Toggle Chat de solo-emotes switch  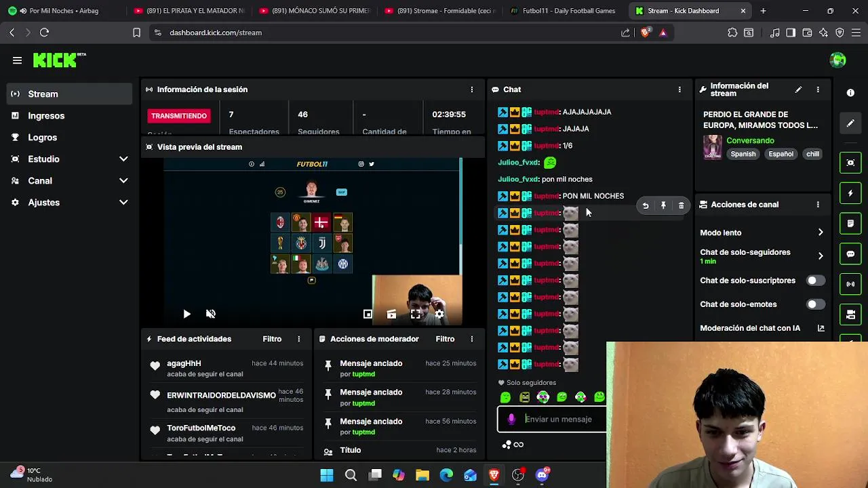click(x=815, y=304)
